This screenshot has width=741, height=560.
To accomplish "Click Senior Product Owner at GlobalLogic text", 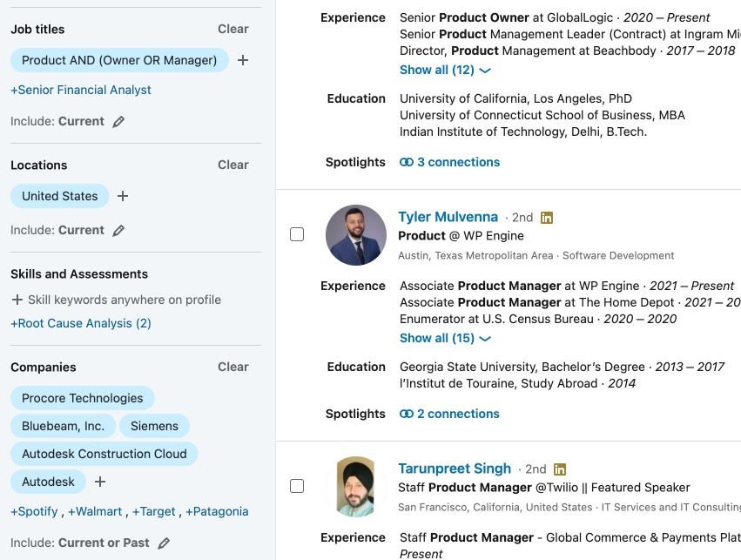I will [x=506, y=17].
